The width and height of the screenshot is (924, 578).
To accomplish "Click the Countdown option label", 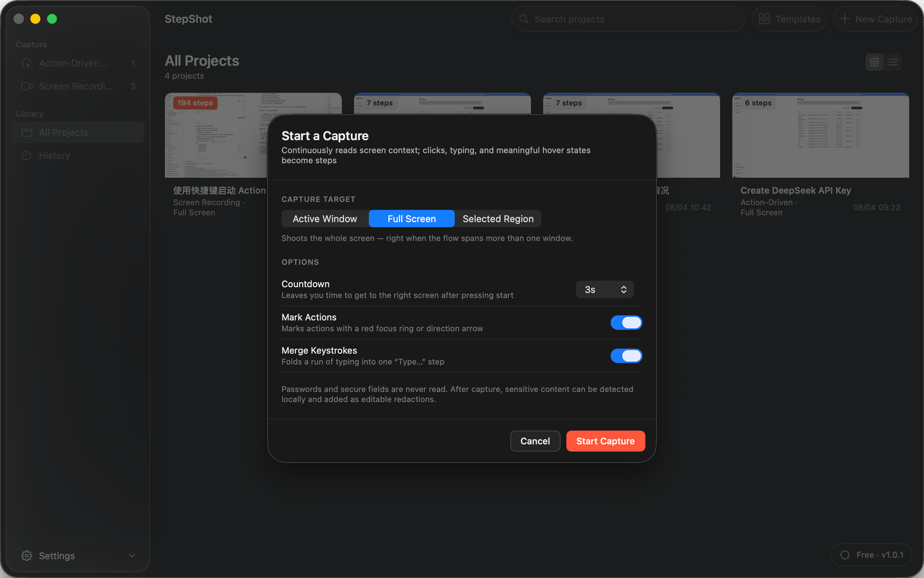I will [x=305, y=284].
